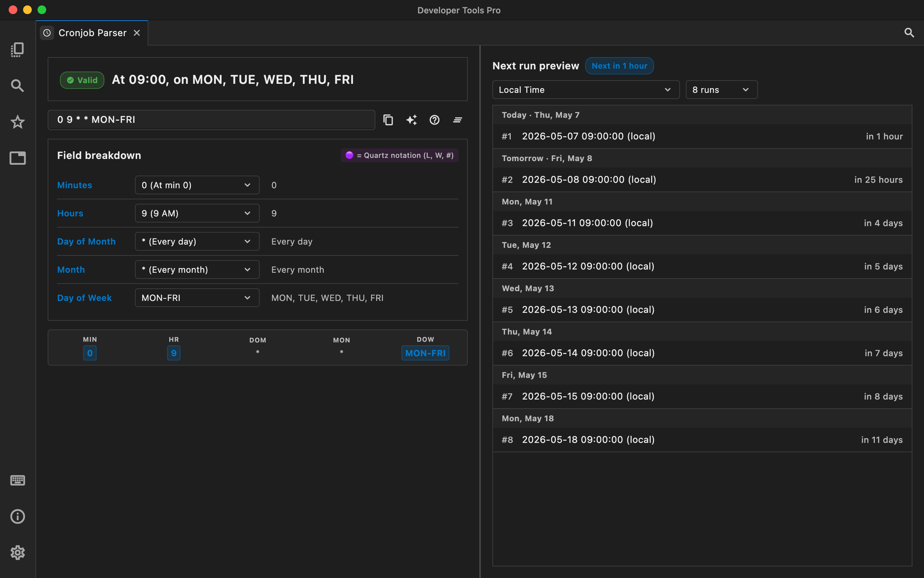Click the Field breakdown heading
924x578 pixels.
99,155
